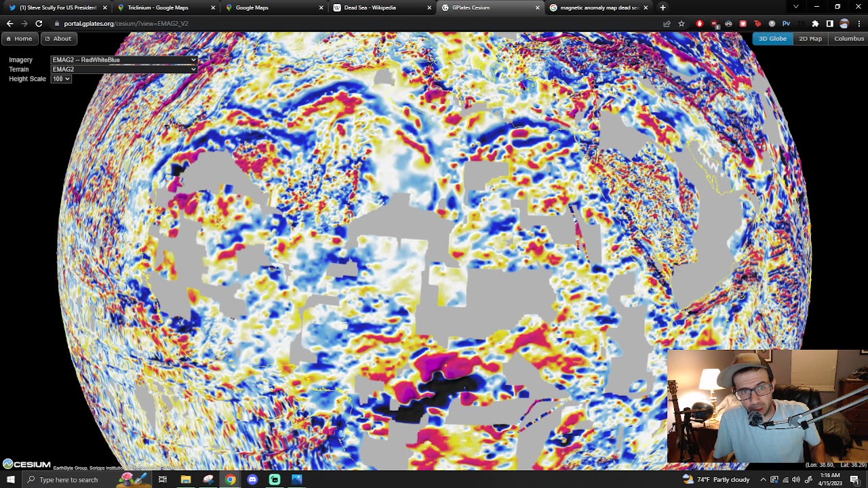Open File Explorer from taskbar
Viewport: 868px width, 488px height.
coord(185,480)
